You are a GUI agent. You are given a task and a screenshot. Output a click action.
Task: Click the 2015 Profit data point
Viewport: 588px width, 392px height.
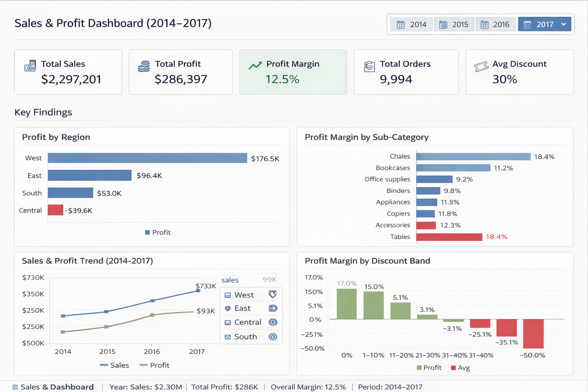click(x=106, y=327)
